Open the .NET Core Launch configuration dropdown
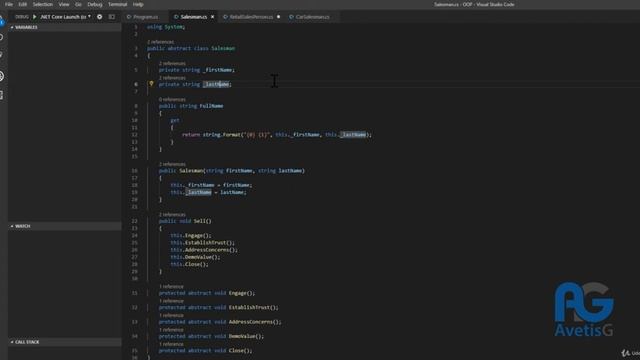The width and height of the screenshot is (640, 360). pyautogui.click(x=65, y=17)
